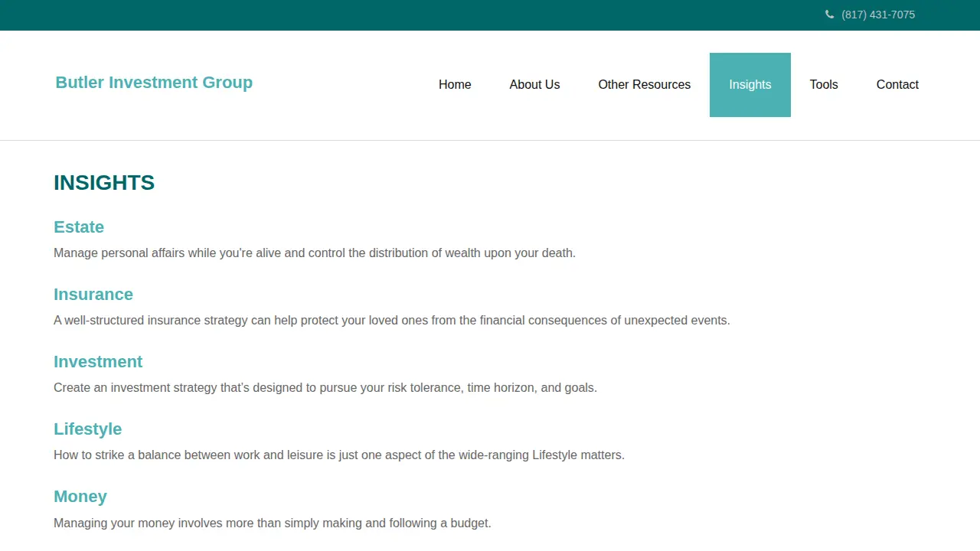Open the Butler Investment Group logo link
This screenshot has width=980, height=551.
click(154, 83)
